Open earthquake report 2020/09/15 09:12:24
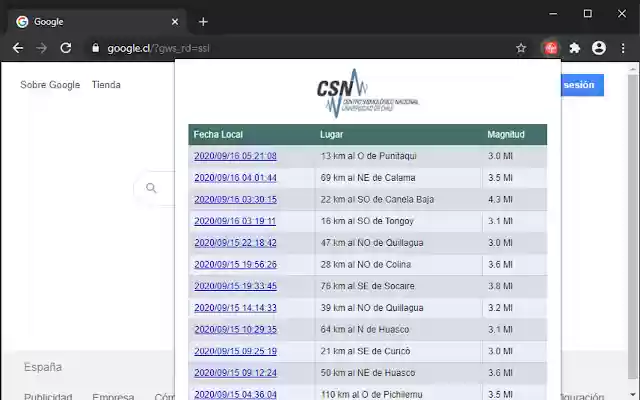The image size is (640, 400). [x=236, y=373]
